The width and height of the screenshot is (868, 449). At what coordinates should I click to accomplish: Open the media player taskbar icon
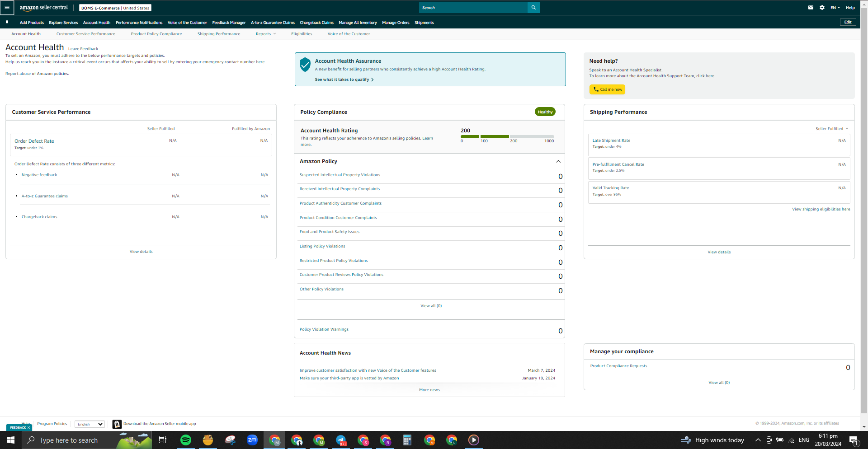474,440
